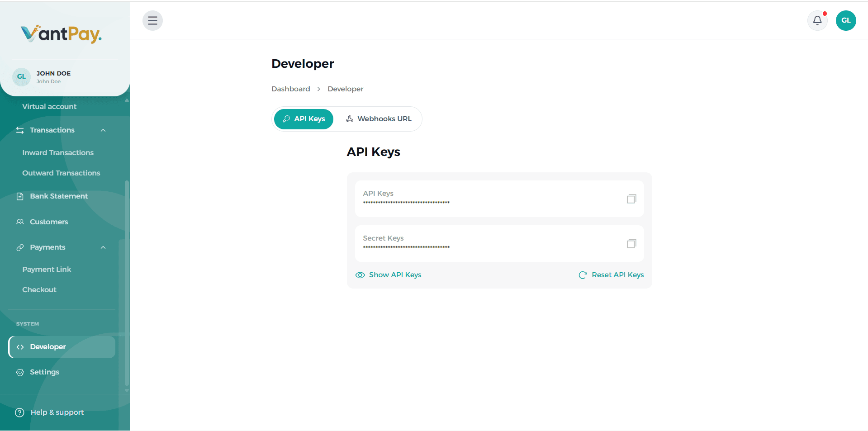Open the Settings menu item
Image resolution: width=868 pixels, height=431 pixels.
pyautogui.click(x=44, y=372)
